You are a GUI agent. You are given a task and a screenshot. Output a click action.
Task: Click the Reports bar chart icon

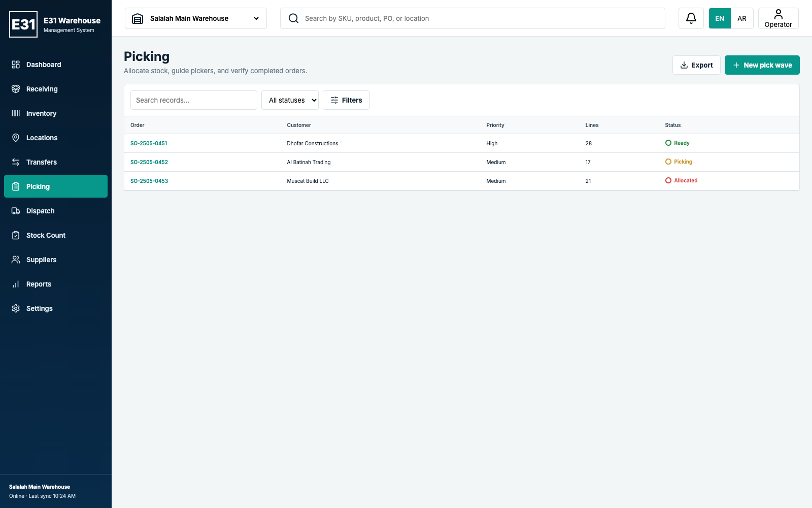coord(16,284)
